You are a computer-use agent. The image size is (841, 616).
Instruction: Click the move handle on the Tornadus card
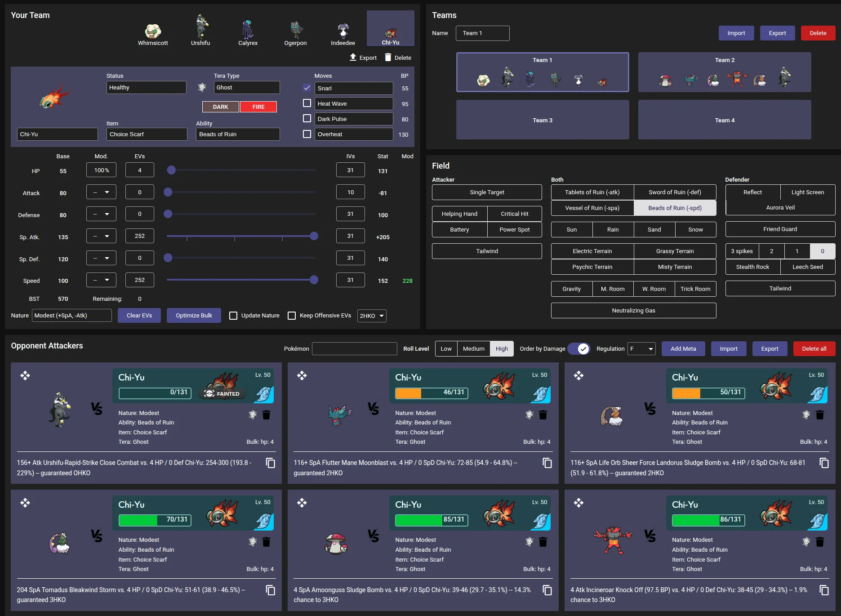click(x=25, y=503)
